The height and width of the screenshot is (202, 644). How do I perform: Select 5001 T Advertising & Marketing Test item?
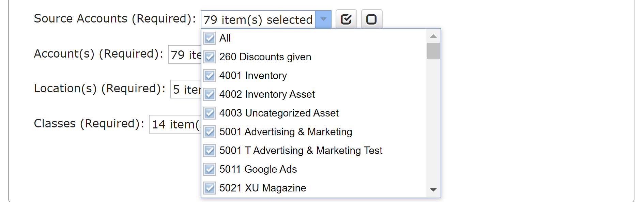coord(314,151)
